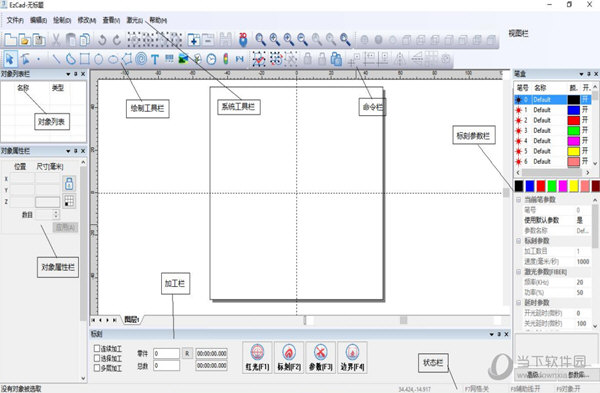Click the R reset button next to 零件
600x393 pixels.
pos(187,353)
